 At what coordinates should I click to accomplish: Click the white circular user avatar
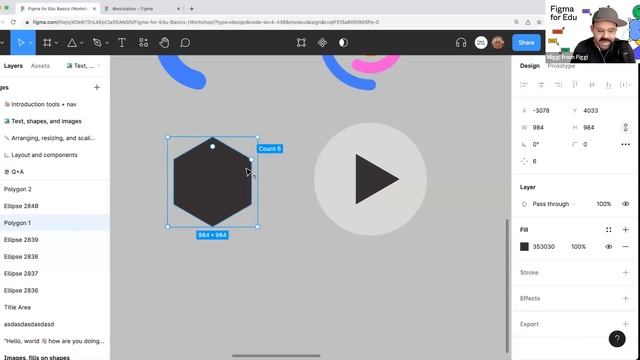tap(481, 42)
